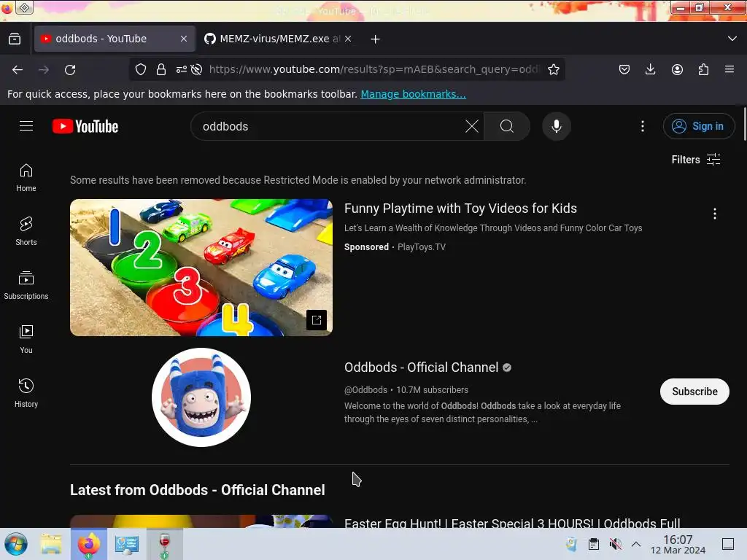
Task: Open the Firefox account icon
Action: [x=677, y=69]
